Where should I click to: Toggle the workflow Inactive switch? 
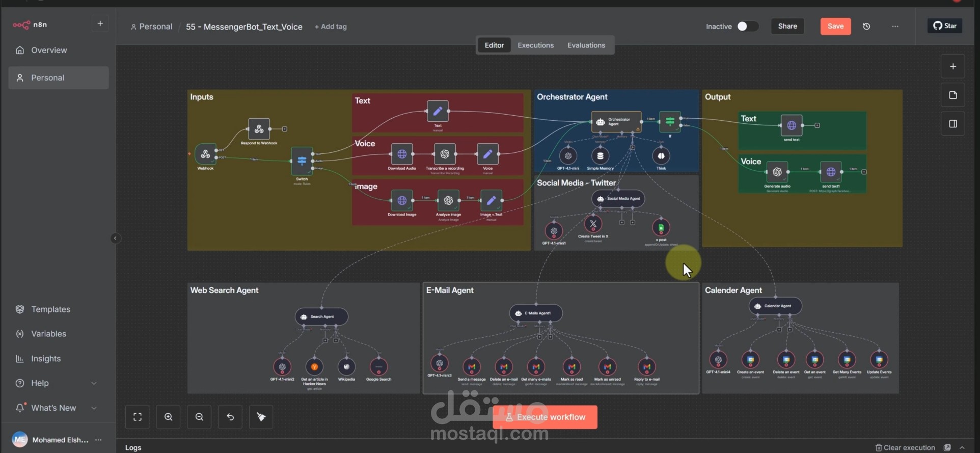click(747, 26)
